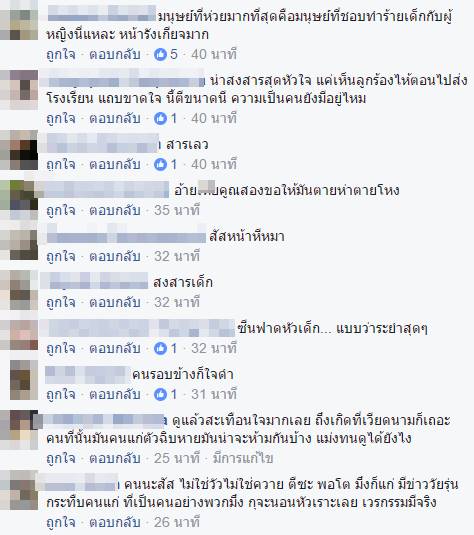Open the มีการแก้ไข edit history link
The image size is (474, 535).
tap(243, 458)
